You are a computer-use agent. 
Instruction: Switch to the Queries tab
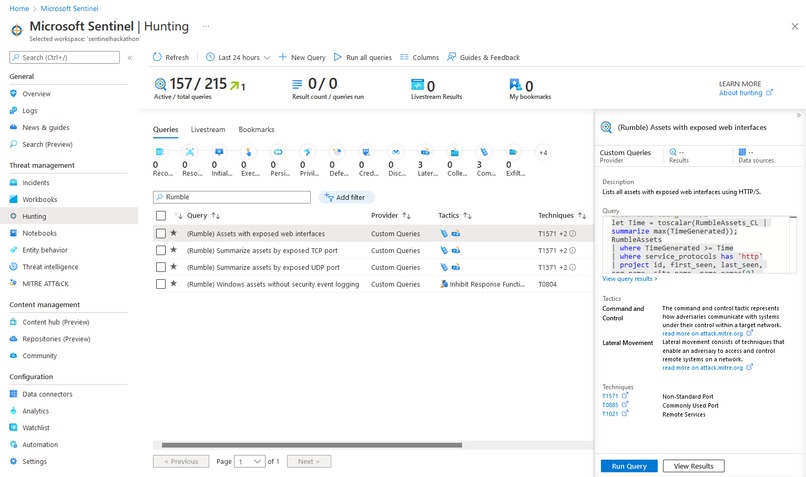(x=166, y=130)
